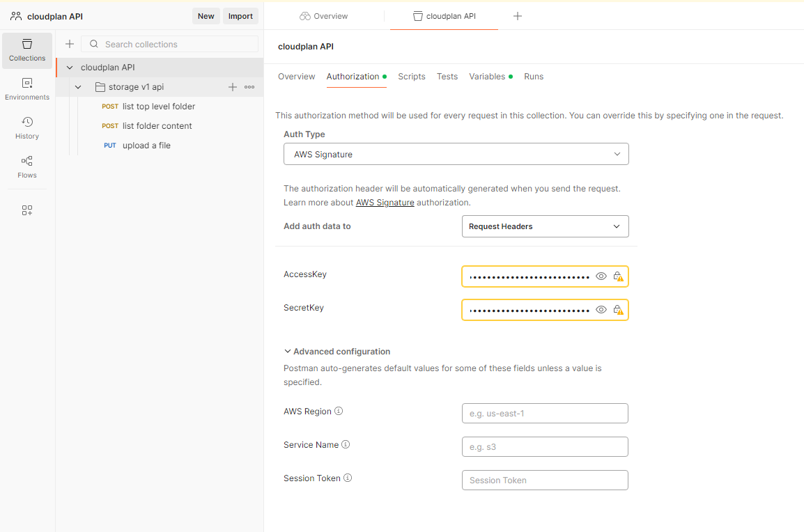Open the Environments sidebar panel

click(27, 89)
